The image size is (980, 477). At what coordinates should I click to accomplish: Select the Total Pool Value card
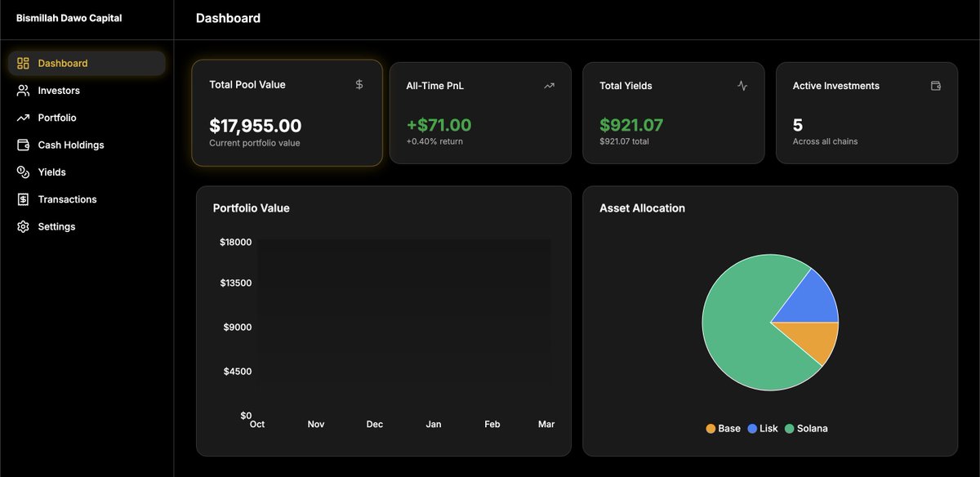[x=287, y=113]
